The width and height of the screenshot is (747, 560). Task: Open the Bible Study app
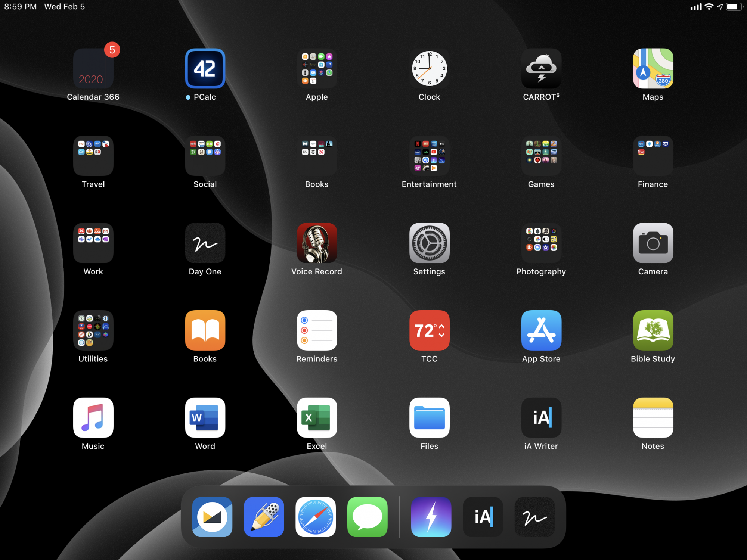[653, 330]
